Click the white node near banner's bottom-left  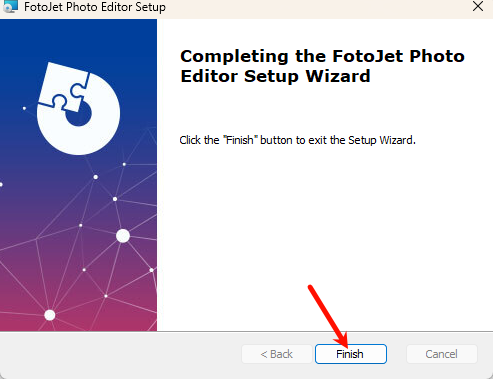click(50, 315)
